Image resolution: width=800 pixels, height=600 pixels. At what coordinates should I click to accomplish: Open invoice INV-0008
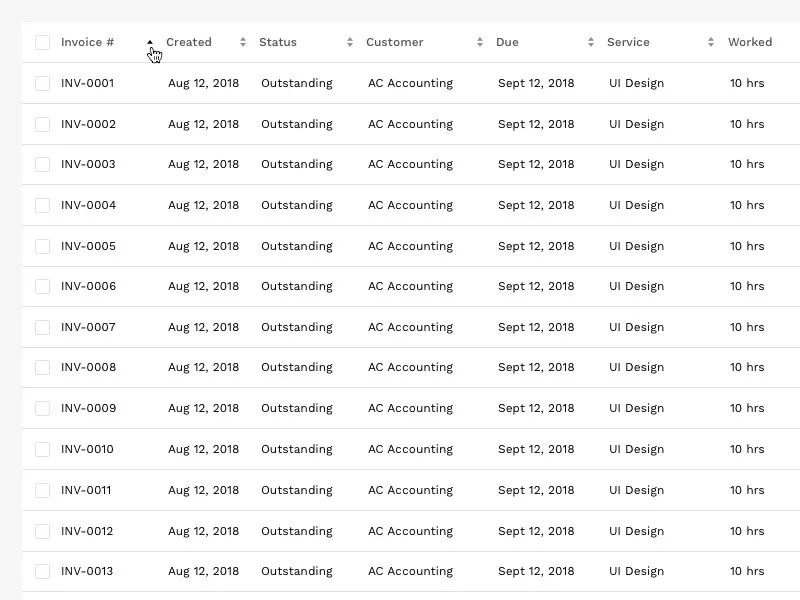click(x=88, y=367)
